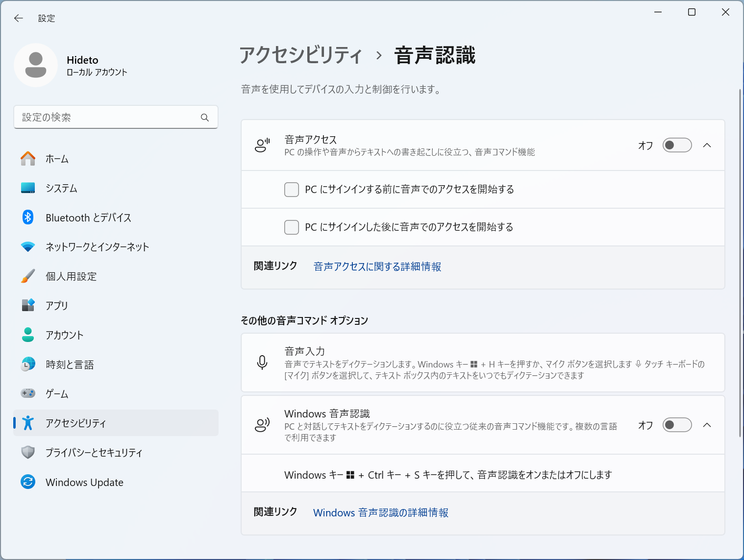Screen dimensions: 744x560
Task: Select アクセシビリティ in the sidebar
Action: point(75,423)
